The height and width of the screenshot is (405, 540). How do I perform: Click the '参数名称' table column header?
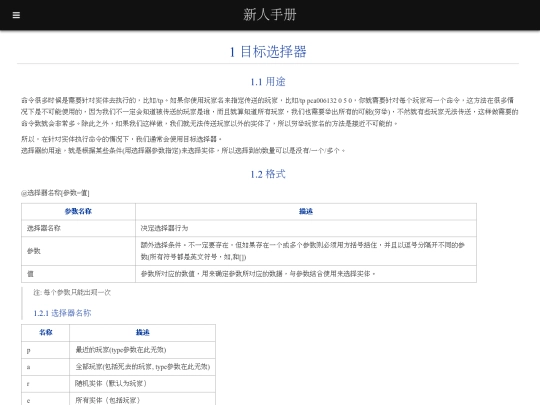(x=78, y=211)
